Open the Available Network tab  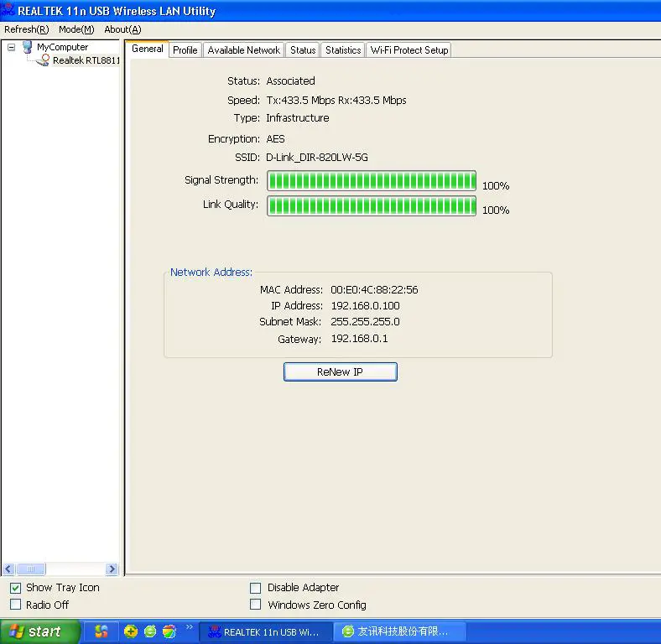243,50
